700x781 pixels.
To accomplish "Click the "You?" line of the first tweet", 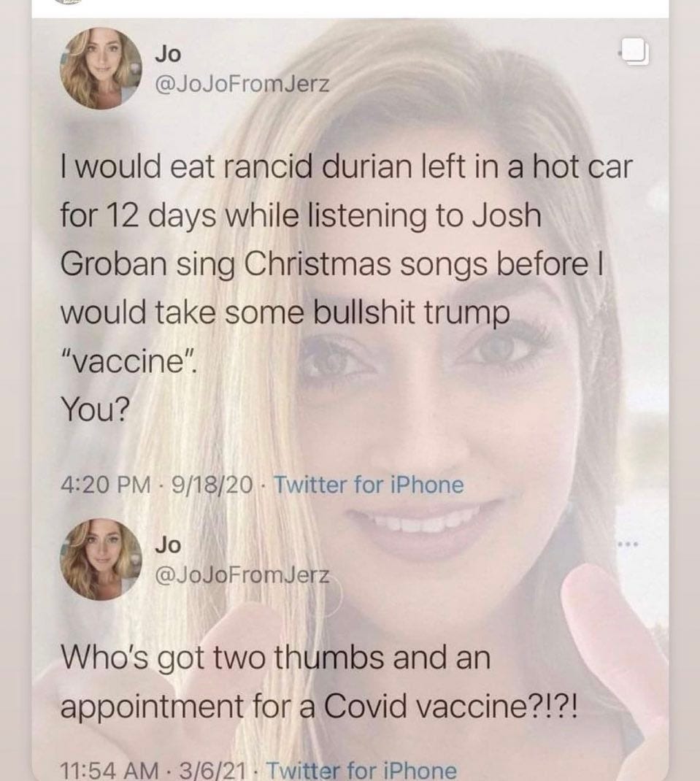I will tap(95, 409).
